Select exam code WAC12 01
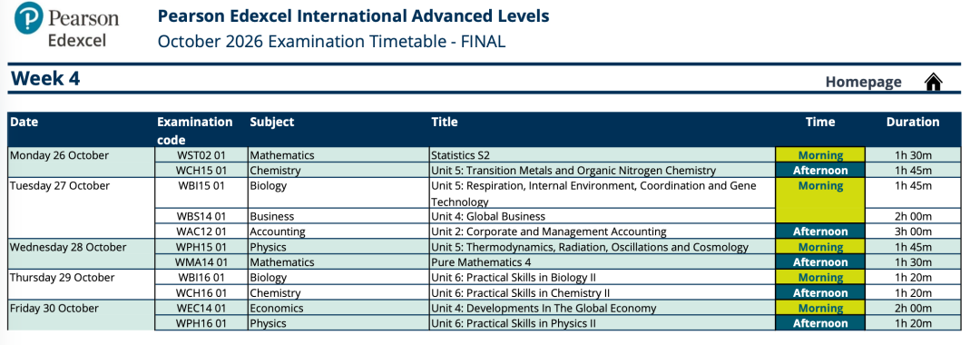This screenshot has height=345, width=980. tap(201, 232)
